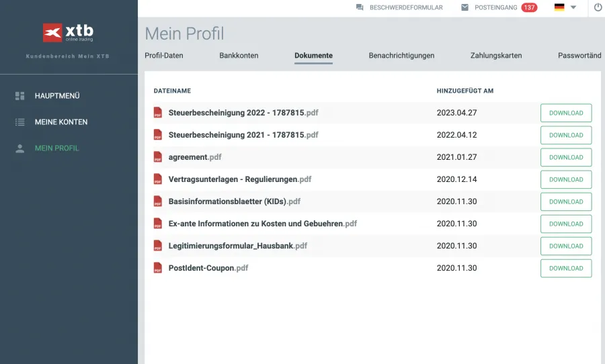Download the Vertragsunterlagen - Regulierungen file

566,179
